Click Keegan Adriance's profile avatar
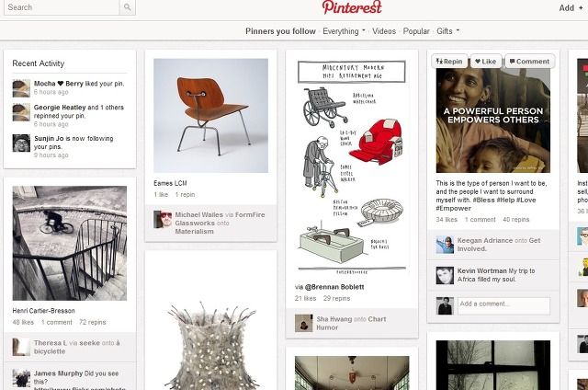The width and height of the screenshot is (588, 390). pos(445,245)
